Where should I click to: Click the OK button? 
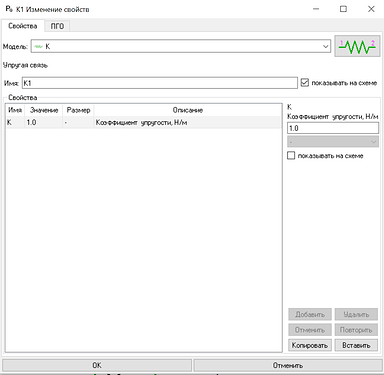(97, 365)
